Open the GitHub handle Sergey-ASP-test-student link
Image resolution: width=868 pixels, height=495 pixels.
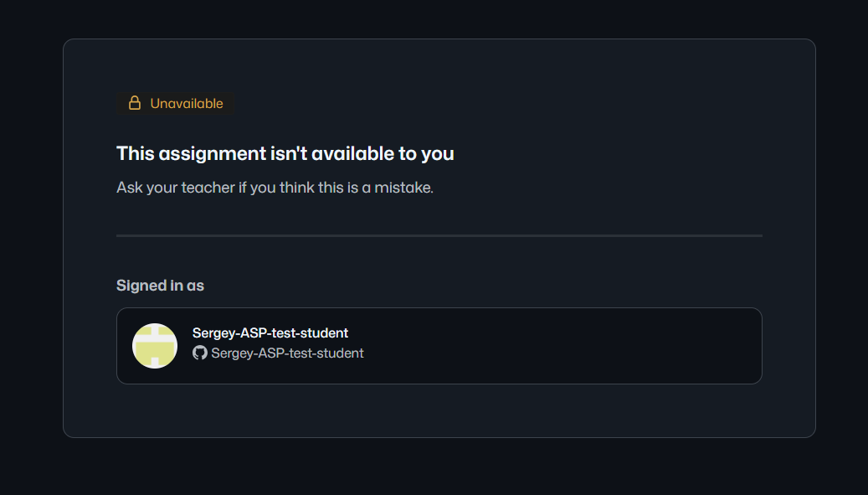pyautogui.click(x=287, y=353)
